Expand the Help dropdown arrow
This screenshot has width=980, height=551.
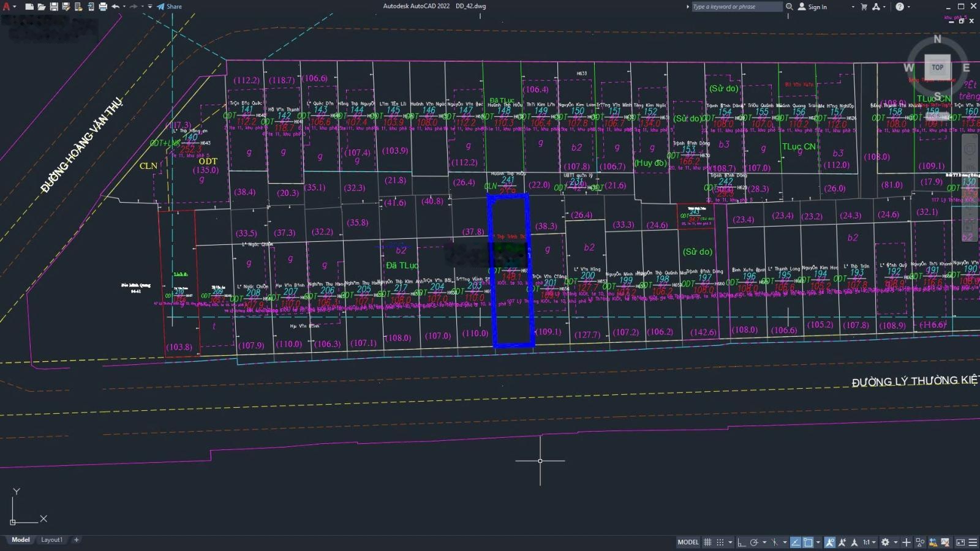point(908,7)
